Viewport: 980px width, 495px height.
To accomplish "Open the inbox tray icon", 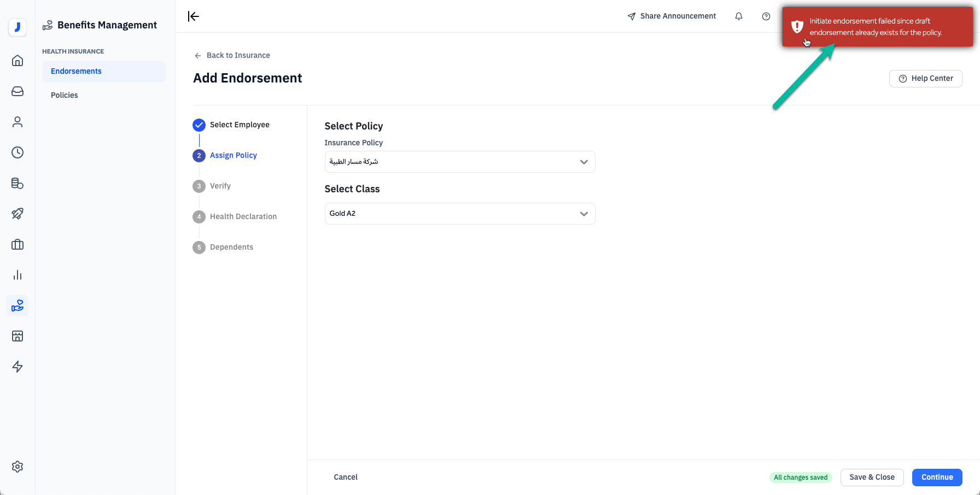I will pyautogui.click(x=17, y=91).
